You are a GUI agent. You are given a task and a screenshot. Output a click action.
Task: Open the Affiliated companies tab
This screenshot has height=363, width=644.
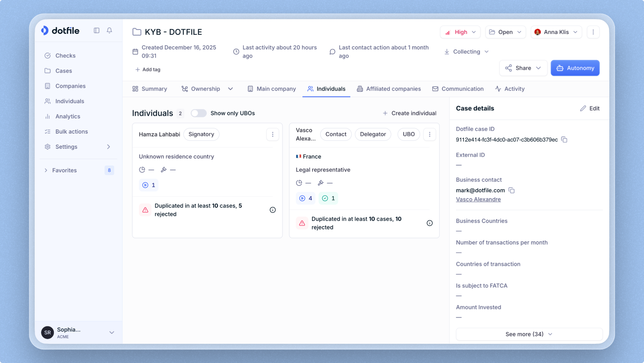tap(389, 89)
